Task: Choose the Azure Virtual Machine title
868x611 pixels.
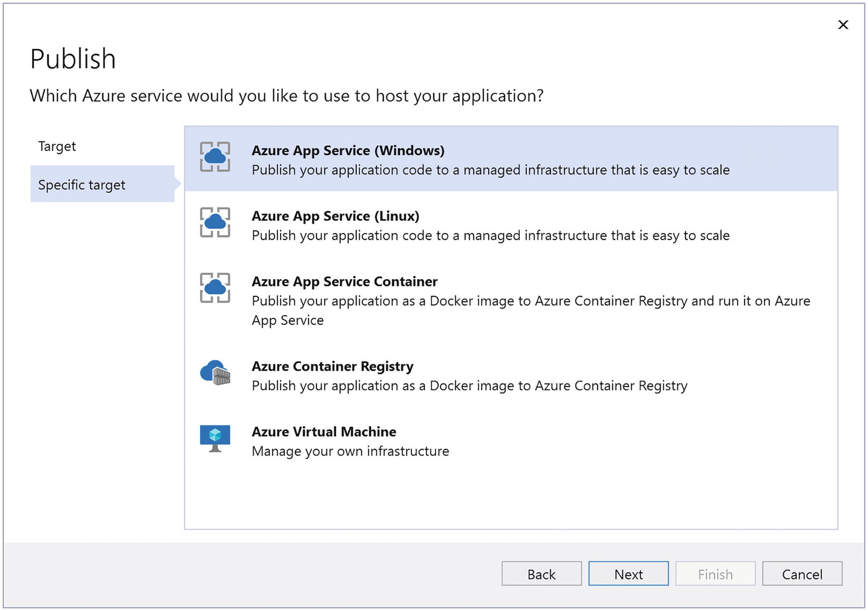Action: pos(324,432)
